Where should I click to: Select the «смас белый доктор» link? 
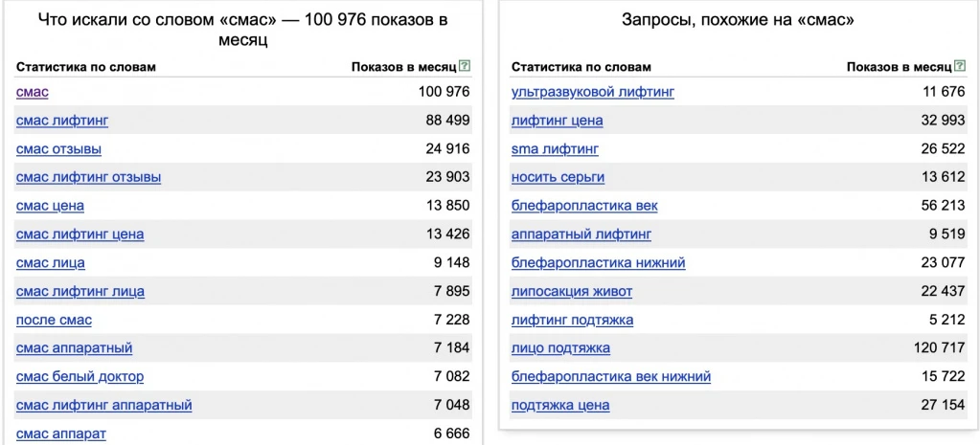[80, 377]
